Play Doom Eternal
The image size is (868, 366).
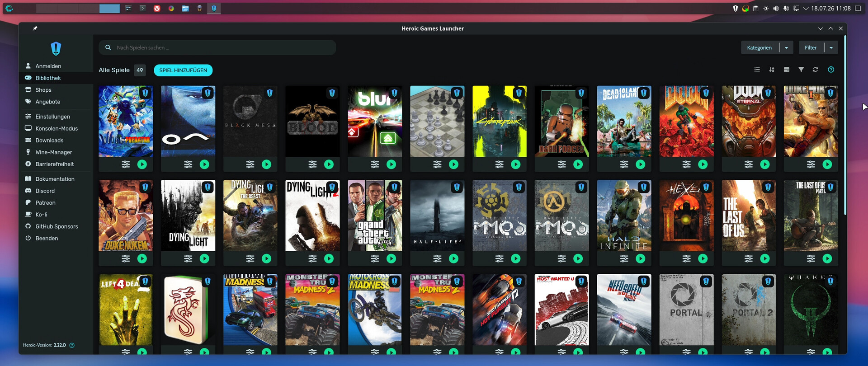point(765,164)
